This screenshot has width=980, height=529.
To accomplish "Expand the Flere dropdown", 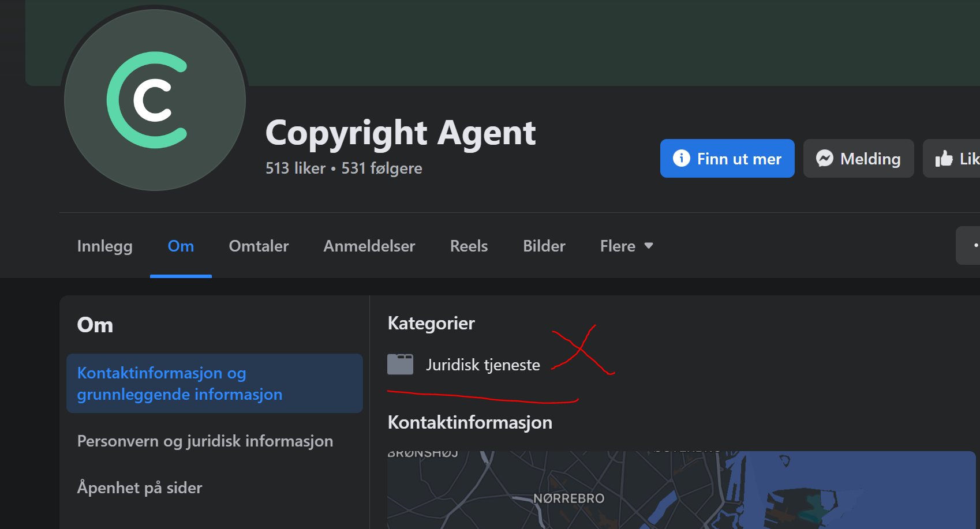I will point(627,246).
